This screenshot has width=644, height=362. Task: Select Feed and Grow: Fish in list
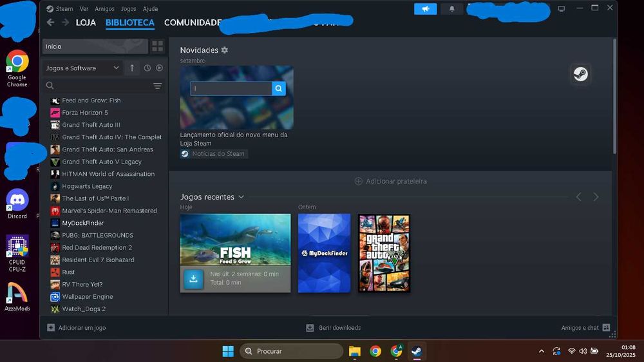(x=91, y=100)
